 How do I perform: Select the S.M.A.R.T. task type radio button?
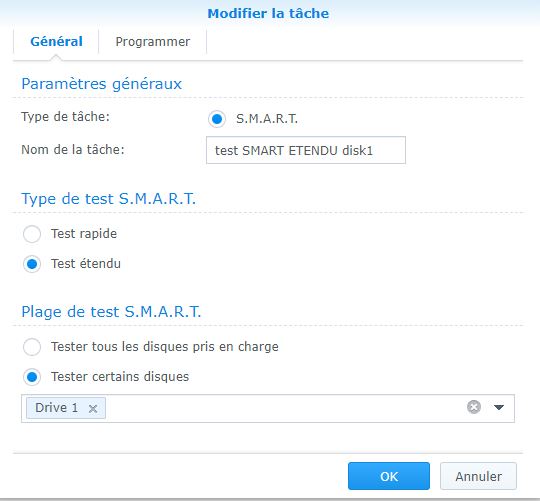[217, 119]
